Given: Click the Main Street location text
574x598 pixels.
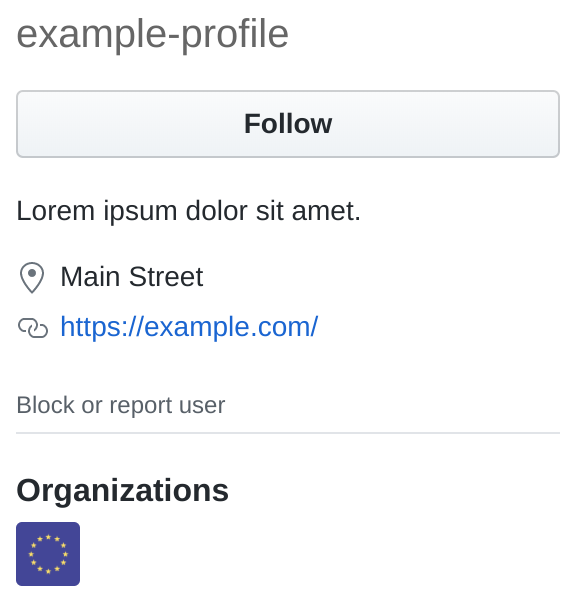Looking at the screenshot, I should coord(132,277).
